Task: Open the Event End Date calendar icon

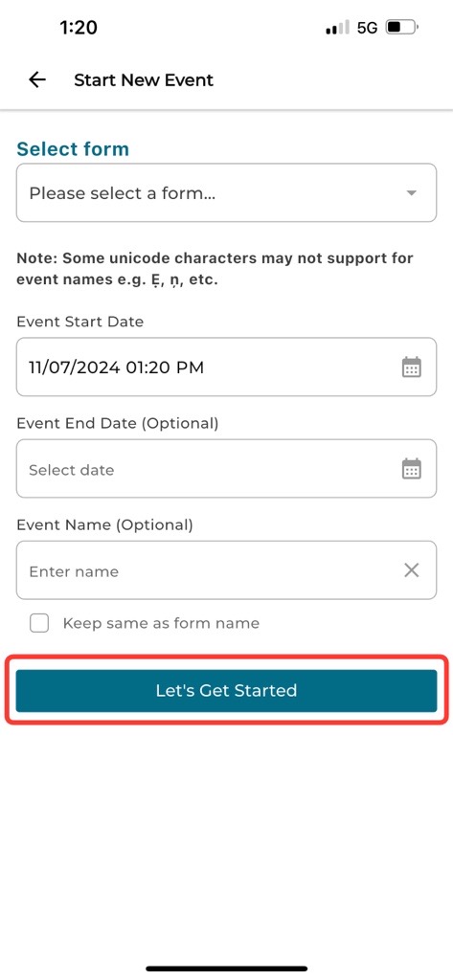Action: point(411,469)
